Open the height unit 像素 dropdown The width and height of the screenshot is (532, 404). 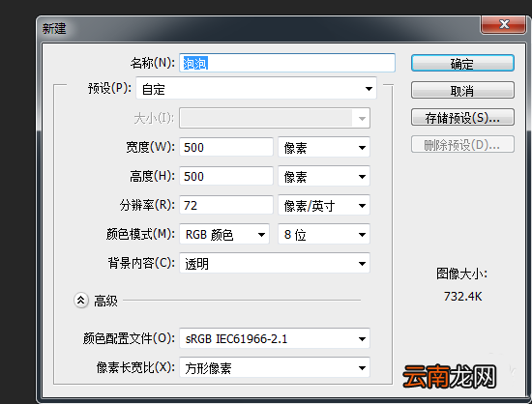(324, 176)
